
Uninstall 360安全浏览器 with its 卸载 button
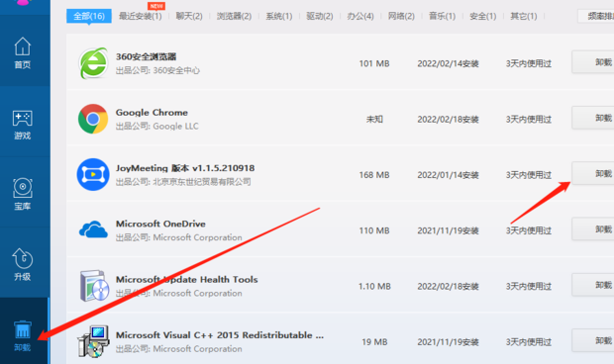click(593, 62)
